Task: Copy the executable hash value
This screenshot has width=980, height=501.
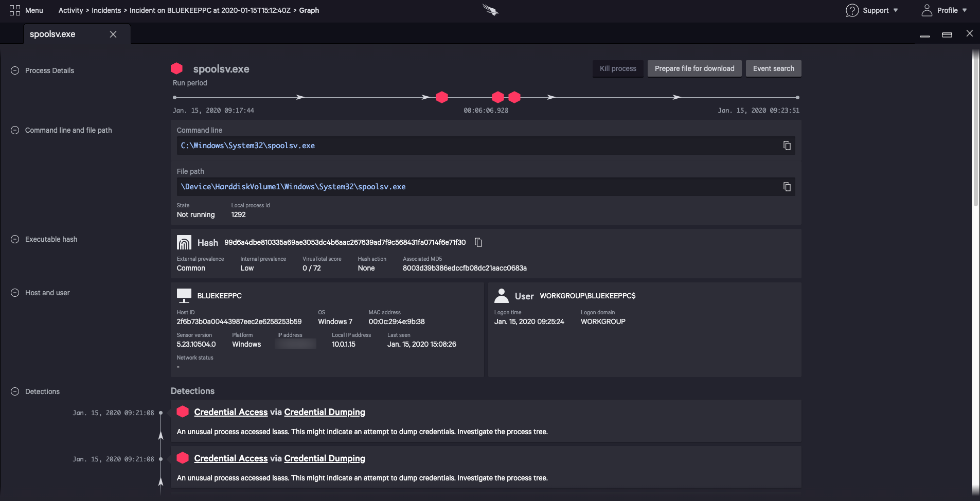Action: (x=478, y=242)
